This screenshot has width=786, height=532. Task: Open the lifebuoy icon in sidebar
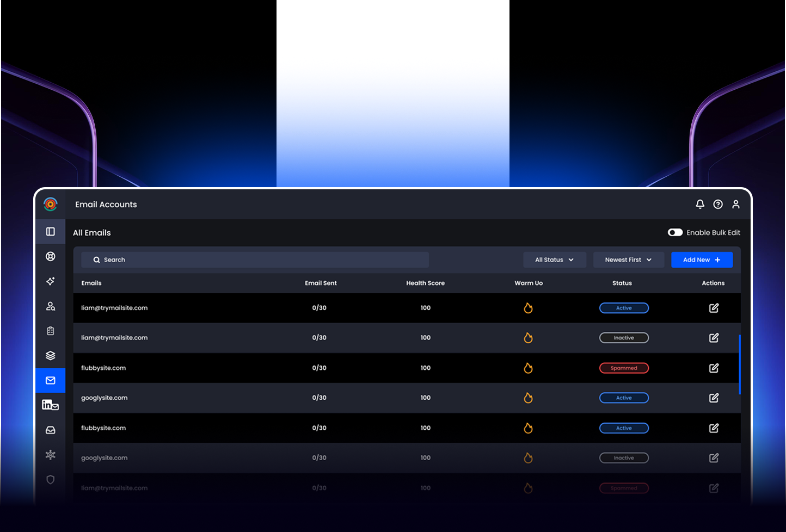coord(51,256)
